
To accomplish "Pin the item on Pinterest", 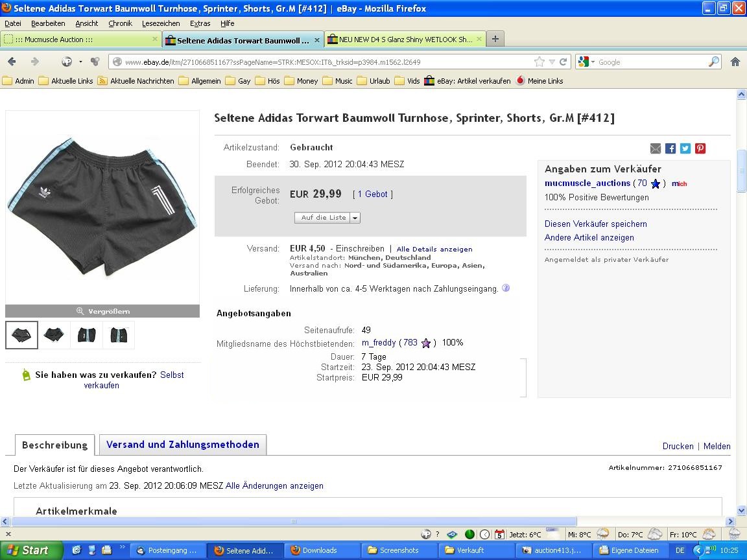I will tap(700, 148).
